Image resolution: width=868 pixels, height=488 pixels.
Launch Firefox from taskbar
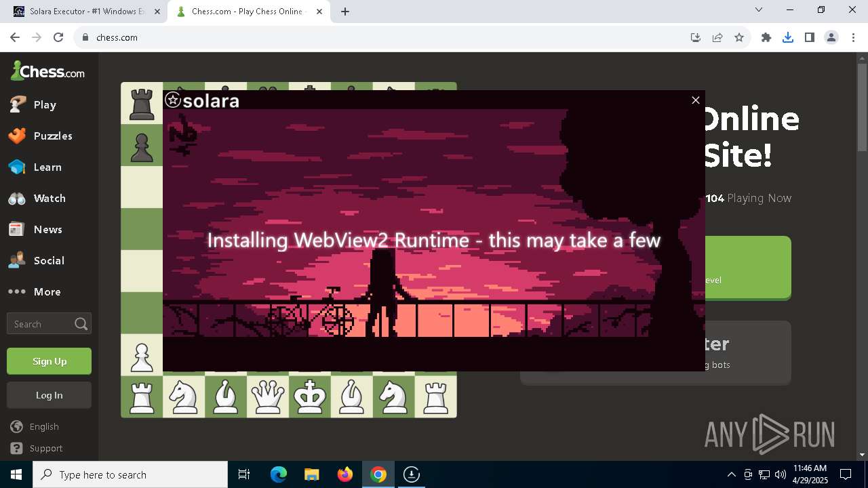coord(345,474)
